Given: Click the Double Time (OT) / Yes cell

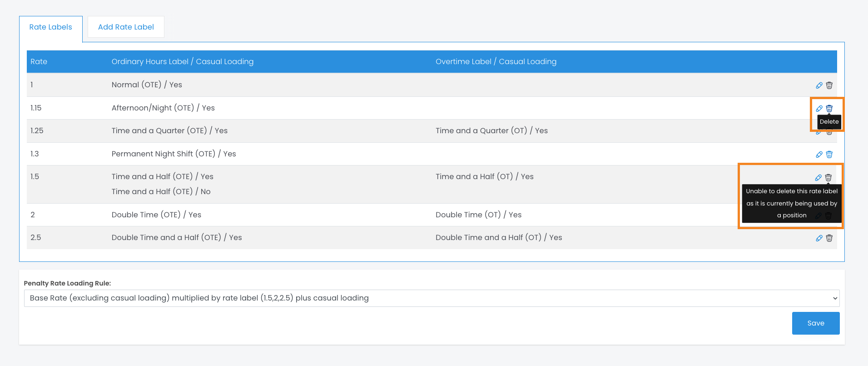Looking at the screenshot, I should coord(478,215).
